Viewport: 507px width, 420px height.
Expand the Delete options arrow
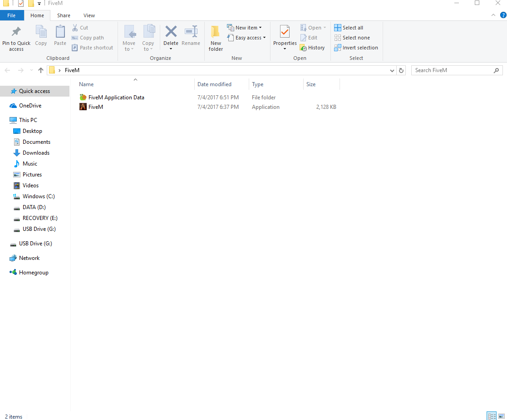tap(171, 49)
